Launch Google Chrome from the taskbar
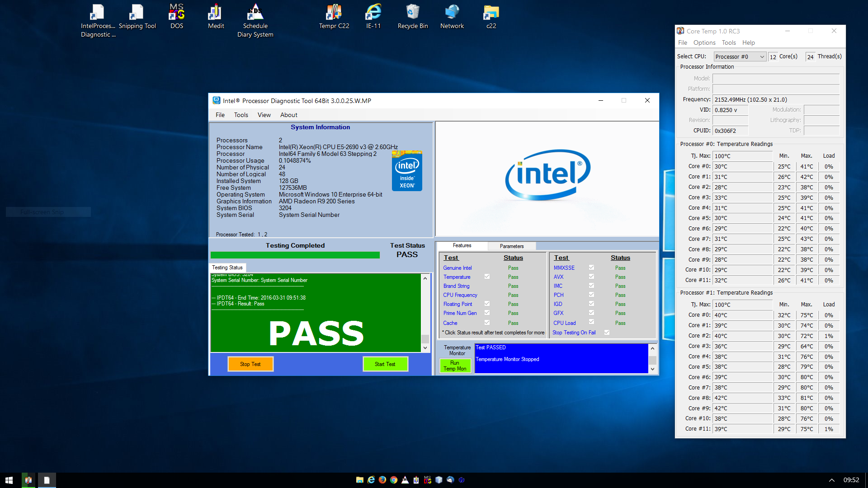Image resolution: width=868 pixels, height=488 pixels. tap(394, 480)
